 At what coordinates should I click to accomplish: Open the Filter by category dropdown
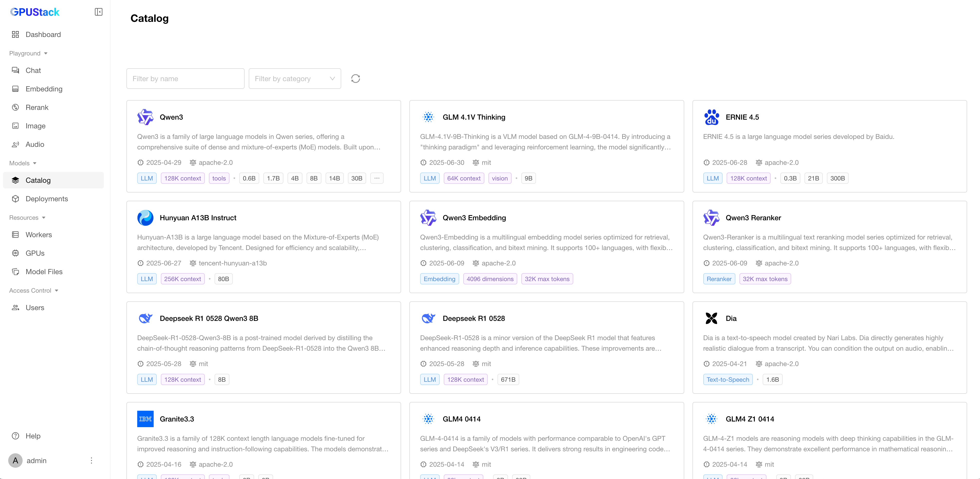coord(295,79)
